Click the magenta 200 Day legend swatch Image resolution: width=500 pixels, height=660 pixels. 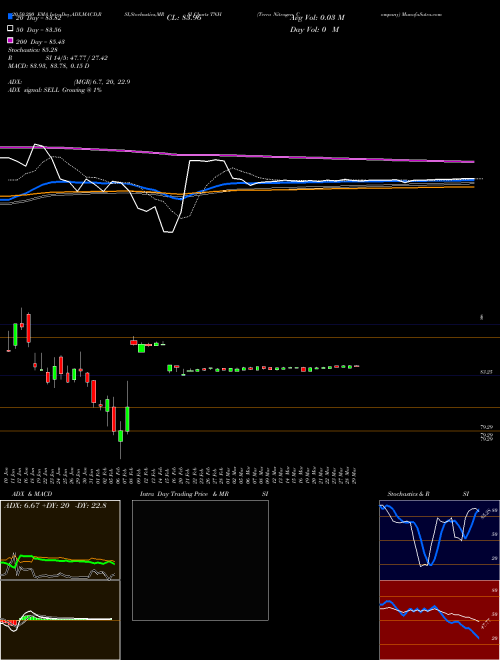coord(10,41)
